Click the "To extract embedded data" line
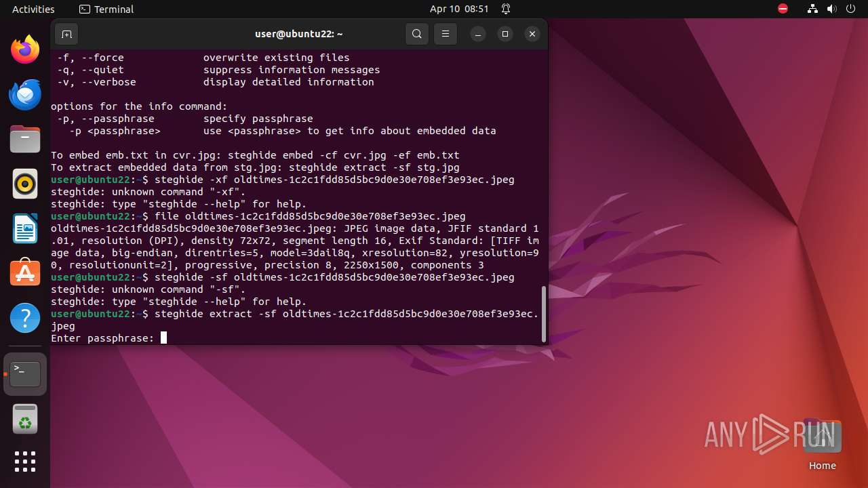The image size is (868, 488). pos(255,167)
